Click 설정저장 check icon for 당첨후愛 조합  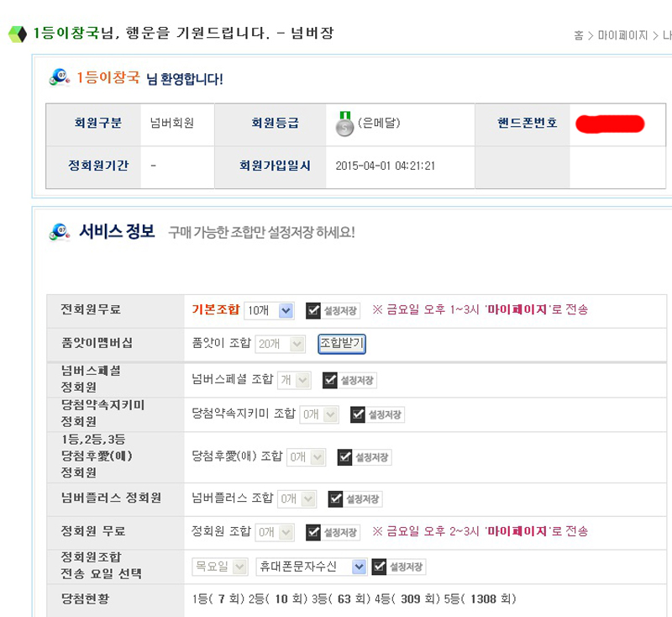pyautogui.click(x=344, y=457)
